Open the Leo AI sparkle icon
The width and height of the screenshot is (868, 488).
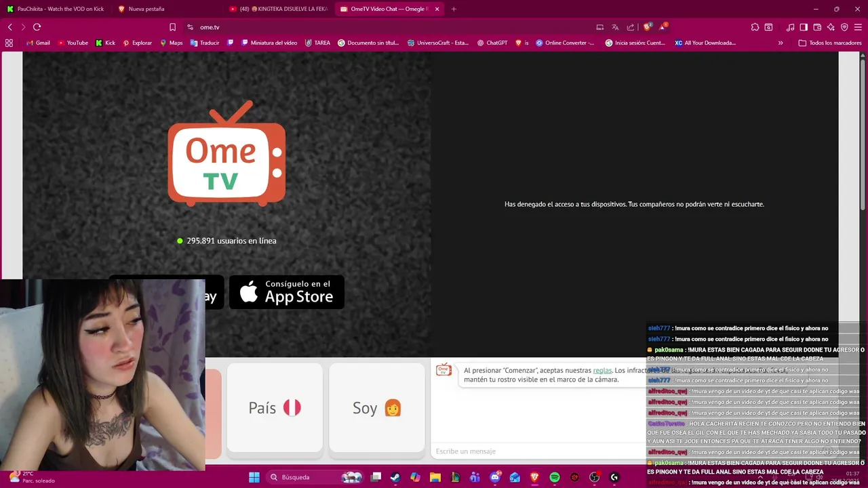831,27
